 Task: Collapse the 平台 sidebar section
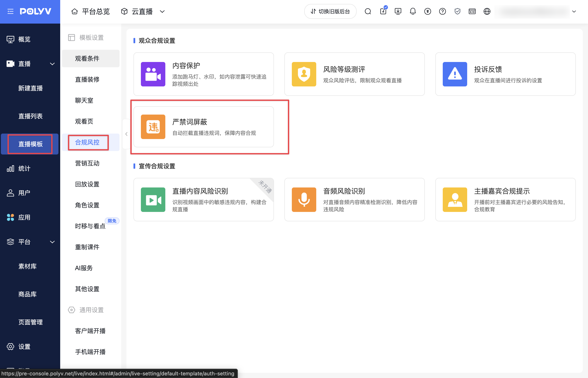[52, 242]
